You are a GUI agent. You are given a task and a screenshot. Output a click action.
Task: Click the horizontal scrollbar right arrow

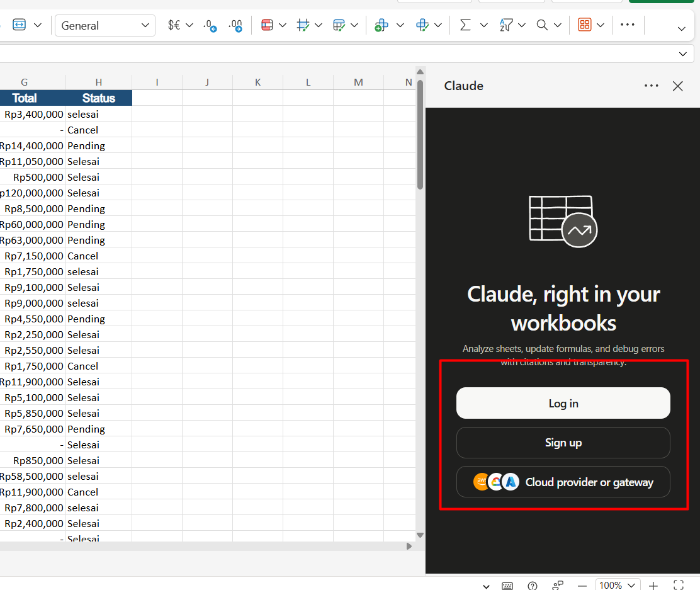tap(409, 546)
